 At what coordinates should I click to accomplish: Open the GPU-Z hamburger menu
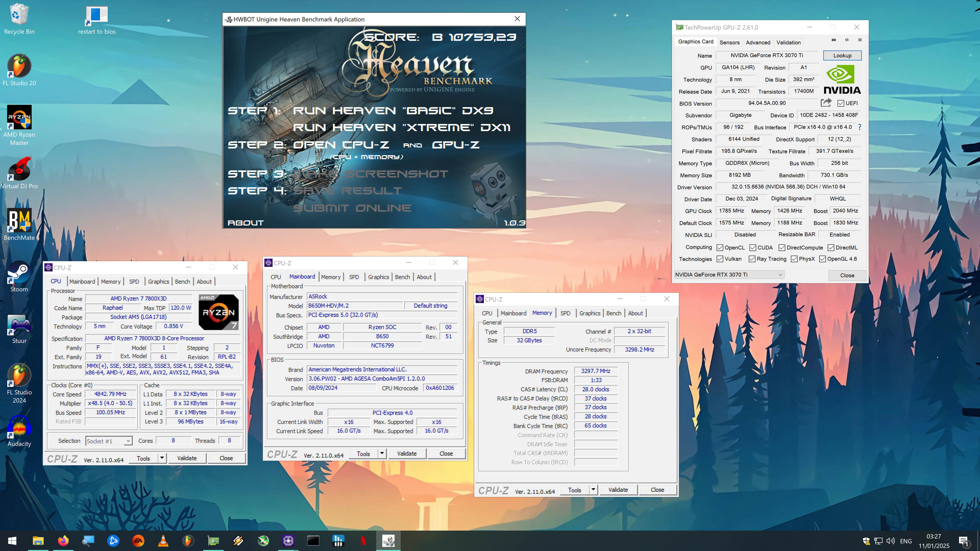[860, 40]
